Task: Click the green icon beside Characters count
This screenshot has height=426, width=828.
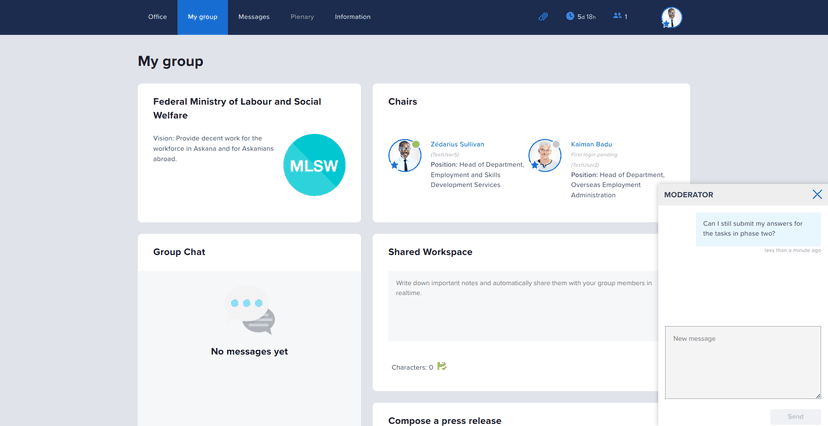Action: 442,367
